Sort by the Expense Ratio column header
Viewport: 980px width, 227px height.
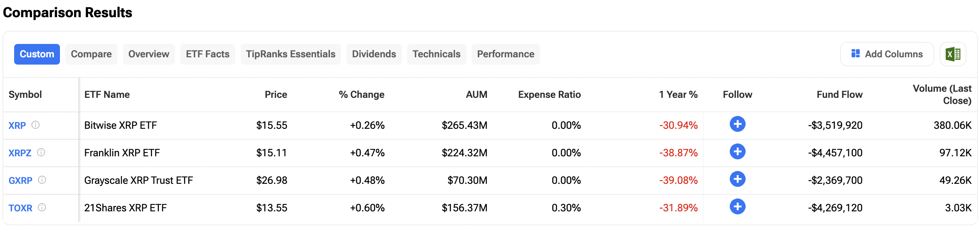(549, 95)
